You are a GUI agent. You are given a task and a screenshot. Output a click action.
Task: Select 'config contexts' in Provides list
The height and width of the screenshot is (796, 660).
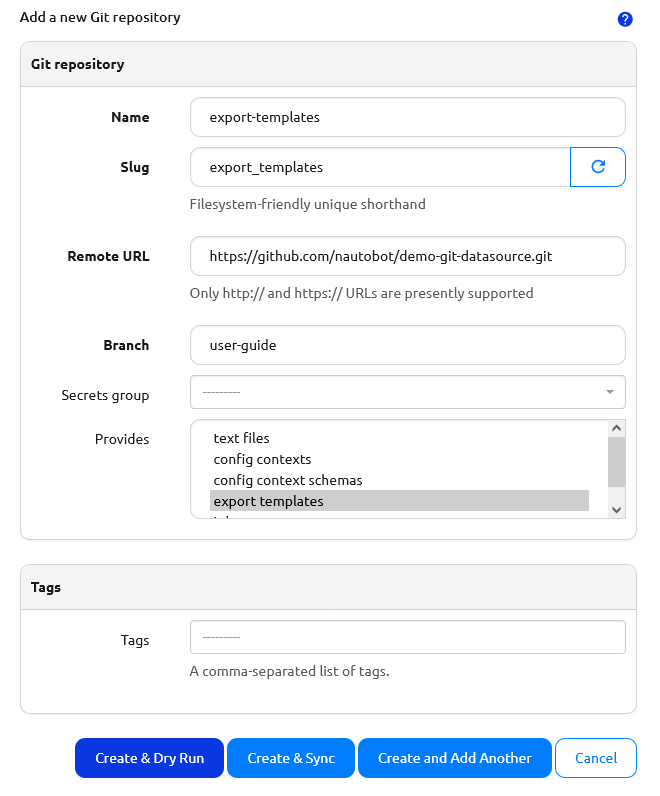[x=399, y=459]
